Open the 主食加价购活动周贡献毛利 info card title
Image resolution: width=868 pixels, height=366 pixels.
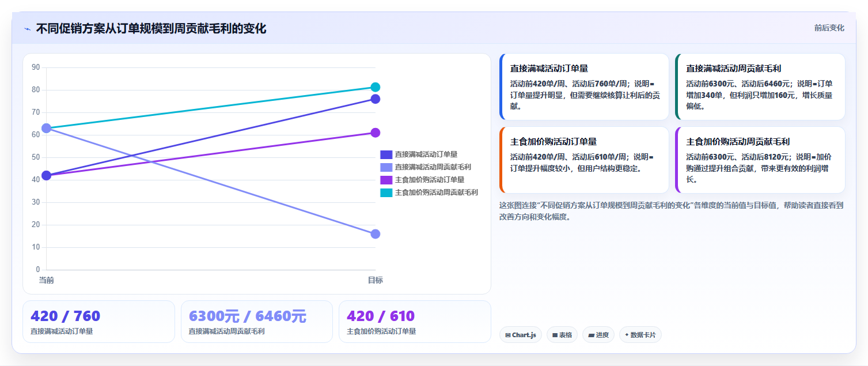click(x=738, y=142)
